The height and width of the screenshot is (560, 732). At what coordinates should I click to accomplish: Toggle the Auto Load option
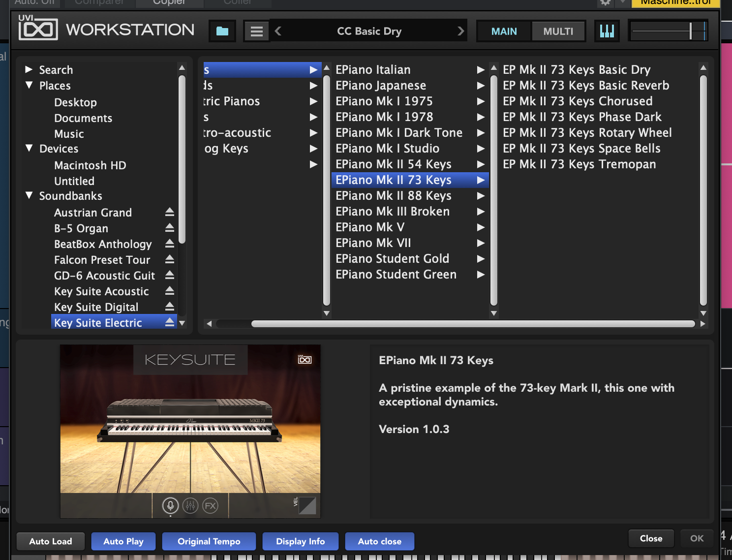tap(51, 541)
